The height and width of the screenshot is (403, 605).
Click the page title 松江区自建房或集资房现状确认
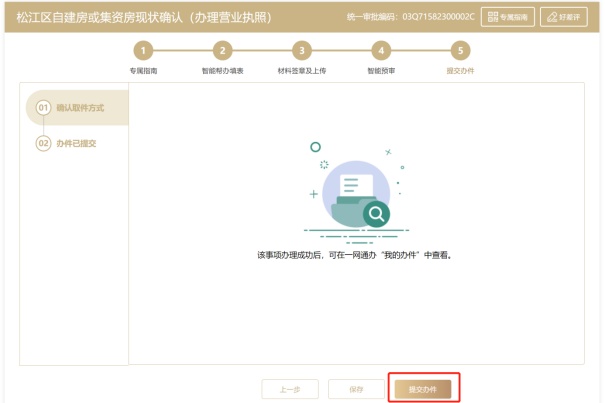coord(144,17)
